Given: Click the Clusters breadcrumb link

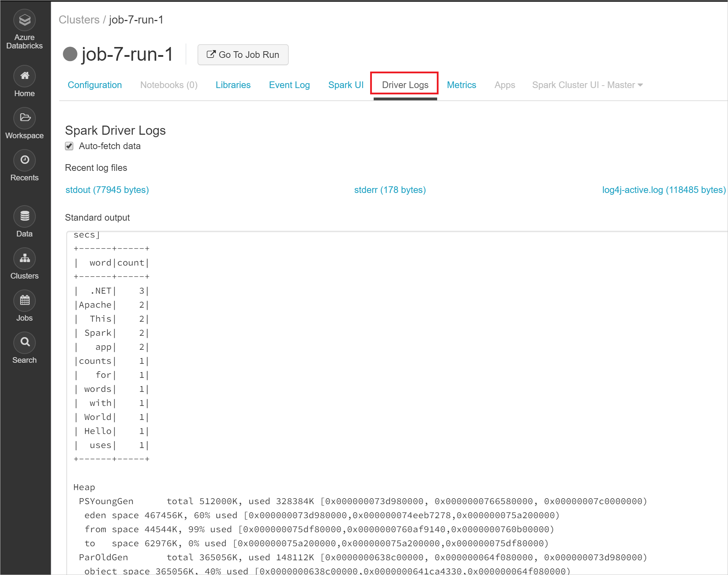Looking at the screenshot, I should pyautogui.click(x=79, y=20).
